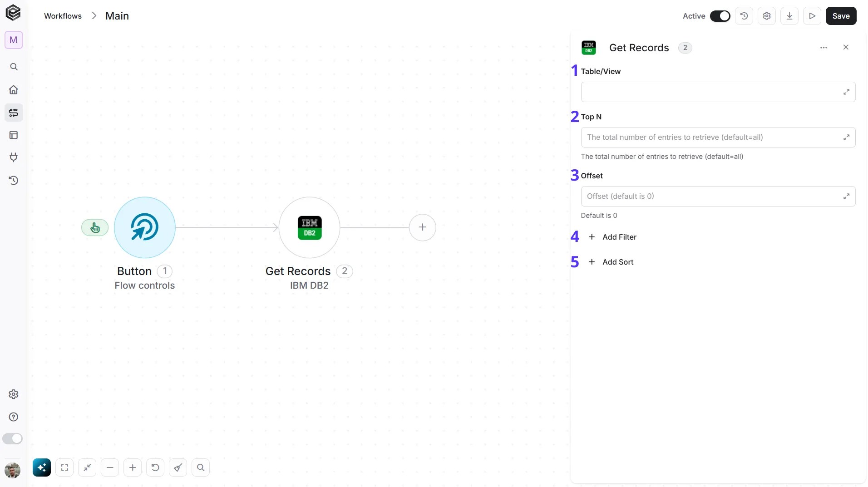Add a new node with plus circle
Screen dimensions: 868x487
coord(422,227)
